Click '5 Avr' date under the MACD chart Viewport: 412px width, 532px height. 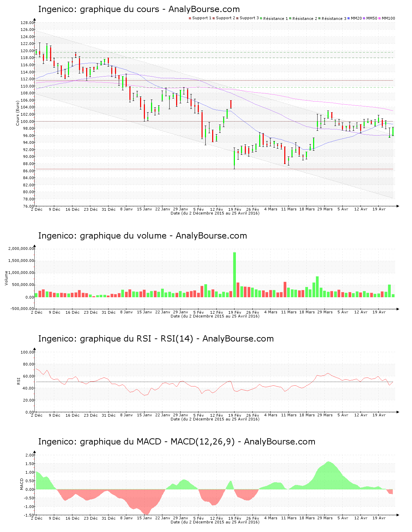coord(343,518)
